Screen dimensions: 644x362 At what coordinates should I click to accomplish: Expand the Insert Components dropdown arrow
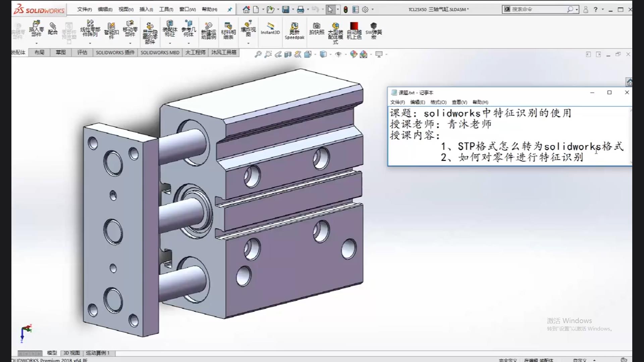pyautogui.click(x=36, y=43)
